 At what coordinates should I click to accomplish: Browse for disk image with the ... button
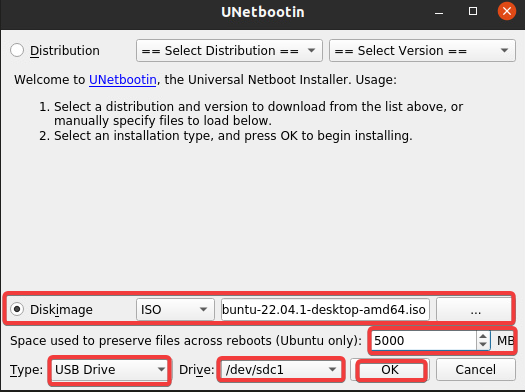click(475, 309)
